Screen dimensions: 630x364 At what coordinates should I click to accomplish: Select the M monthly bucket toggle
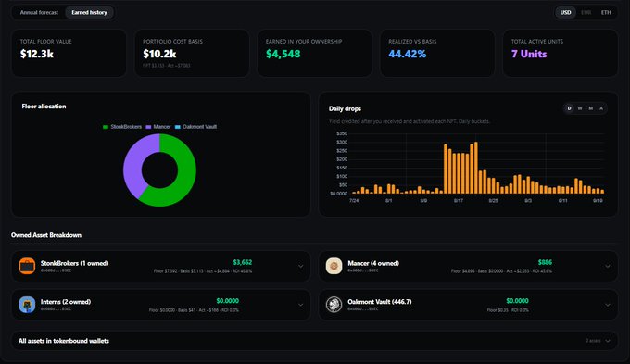(591, 108)
